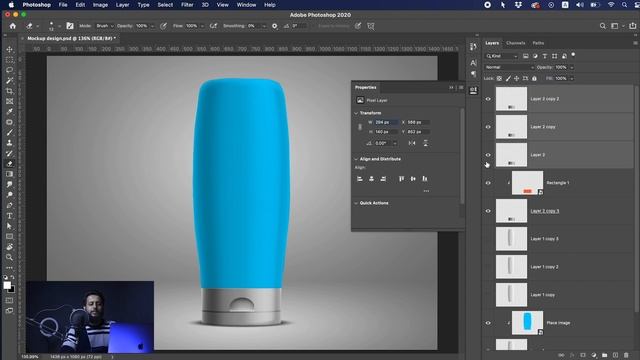Select the Zoom tool
The width and height of the screenshot is (640, 360).
(9, 257)
